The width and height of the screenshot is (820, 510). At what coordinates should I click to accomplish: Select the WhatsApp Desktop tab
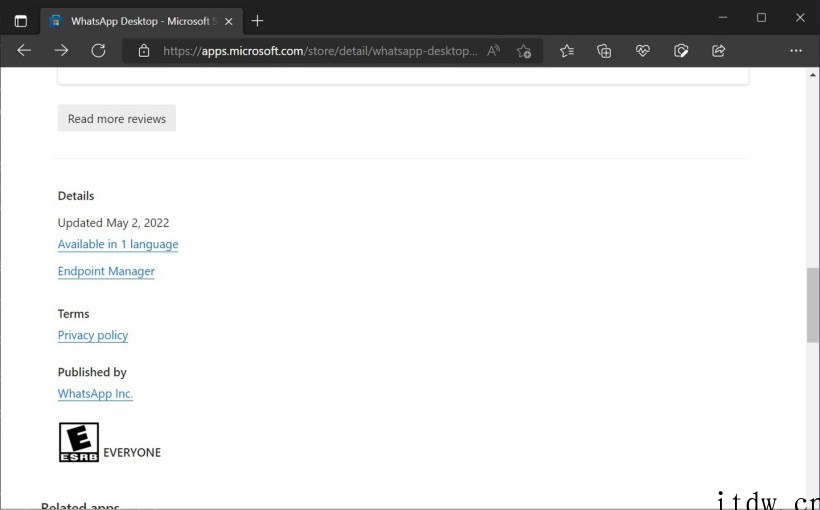click(x=141, y=21)
